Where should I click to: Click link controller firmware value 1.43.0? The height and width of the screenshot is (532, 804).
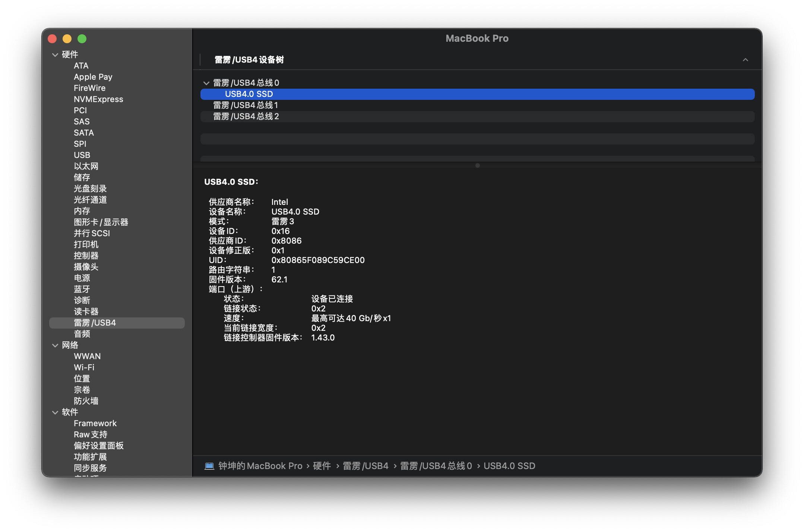[x=323, y=338]
